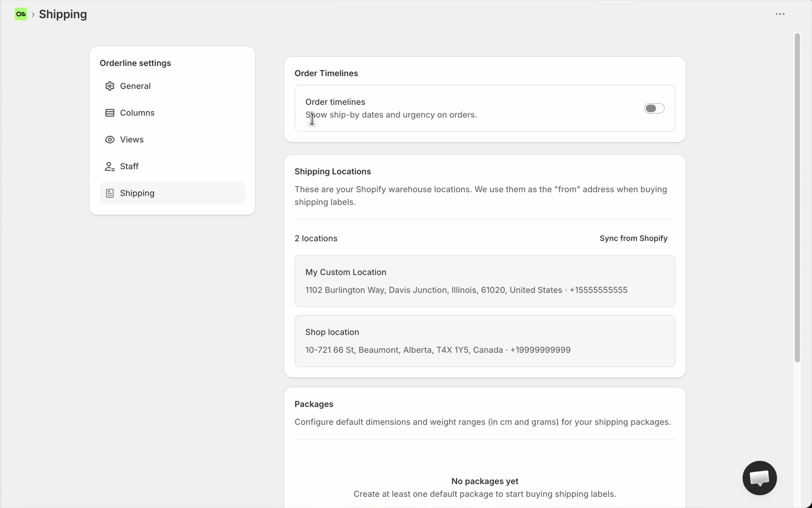
Task: Click the 10-721 66 St Beaumont address
Action: 438,350
